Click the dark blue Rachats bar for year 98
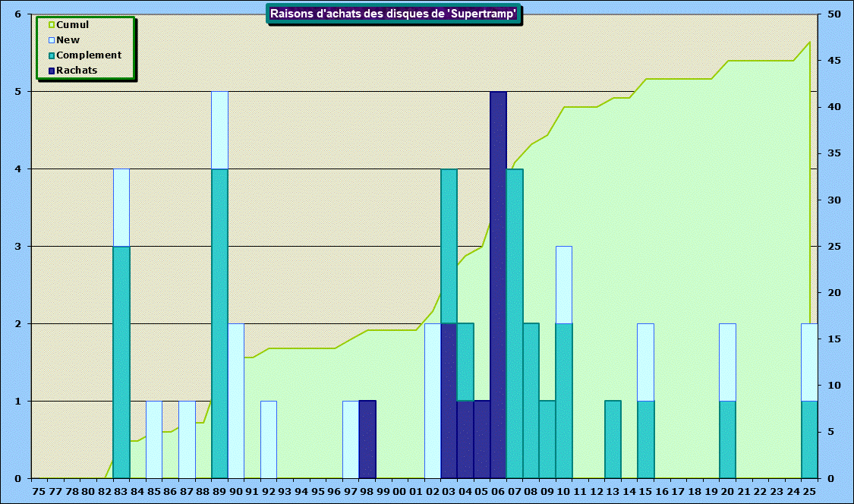This screenshot has height=504, width=854. (367, 439)
